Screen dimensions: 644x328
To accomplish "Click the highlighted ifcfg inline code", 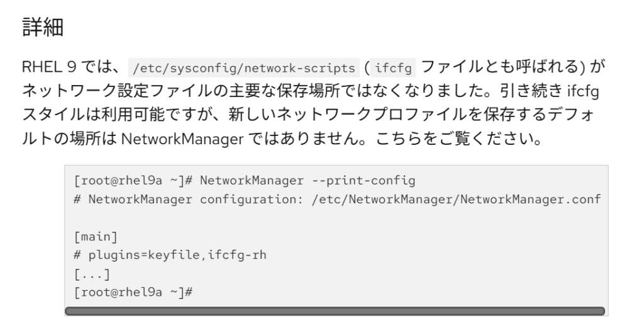I will [394, 66].
